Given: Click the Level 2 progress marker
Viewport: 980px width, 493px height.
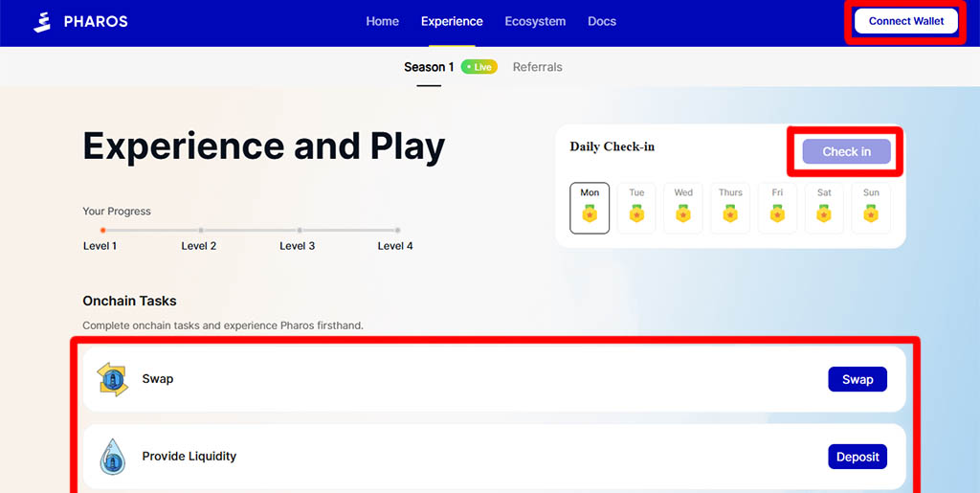Looking at the screenshot, I should click(201, 231).
